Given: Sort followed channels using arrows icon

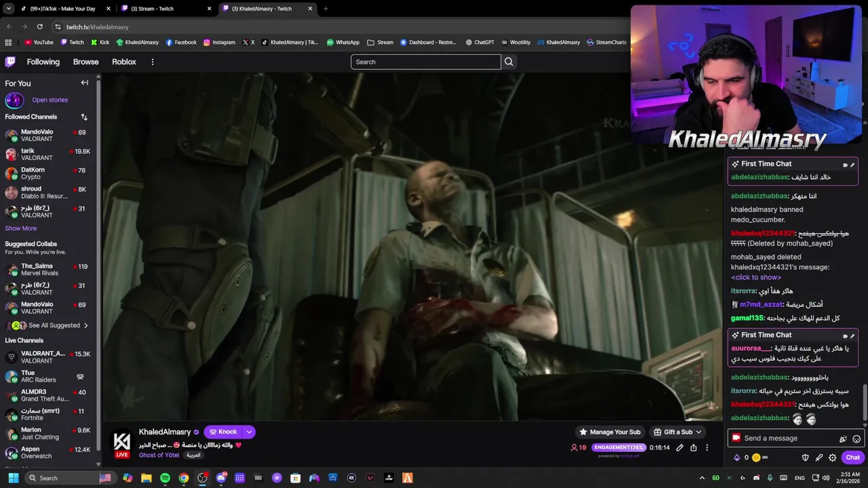Looking at the screenshot, I should 84,117.
